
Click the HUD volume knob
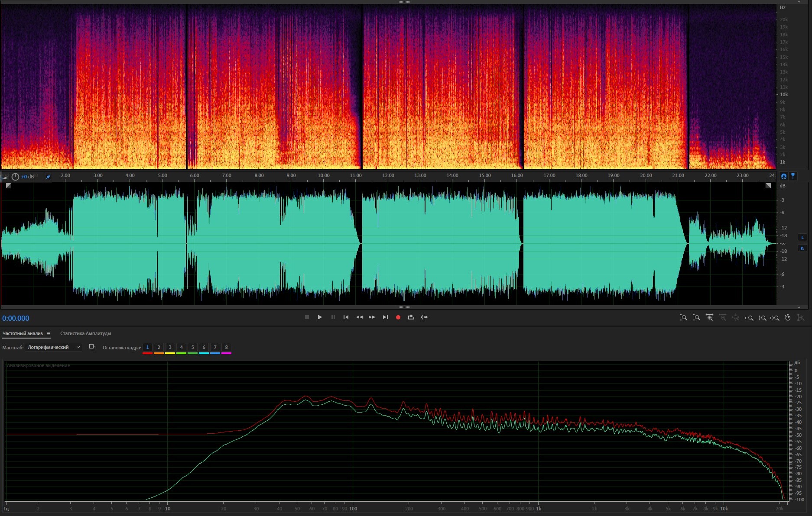click(x=15, y=177)
